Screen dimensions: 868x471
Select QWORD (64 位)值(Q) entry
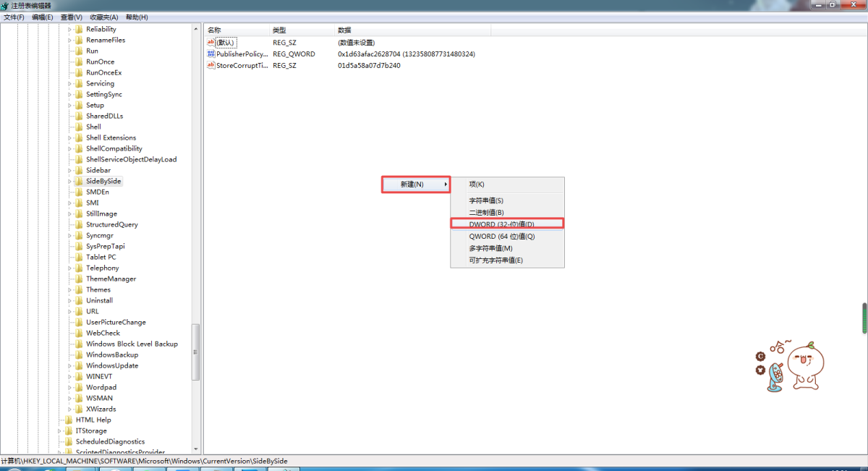coord(507,237)
